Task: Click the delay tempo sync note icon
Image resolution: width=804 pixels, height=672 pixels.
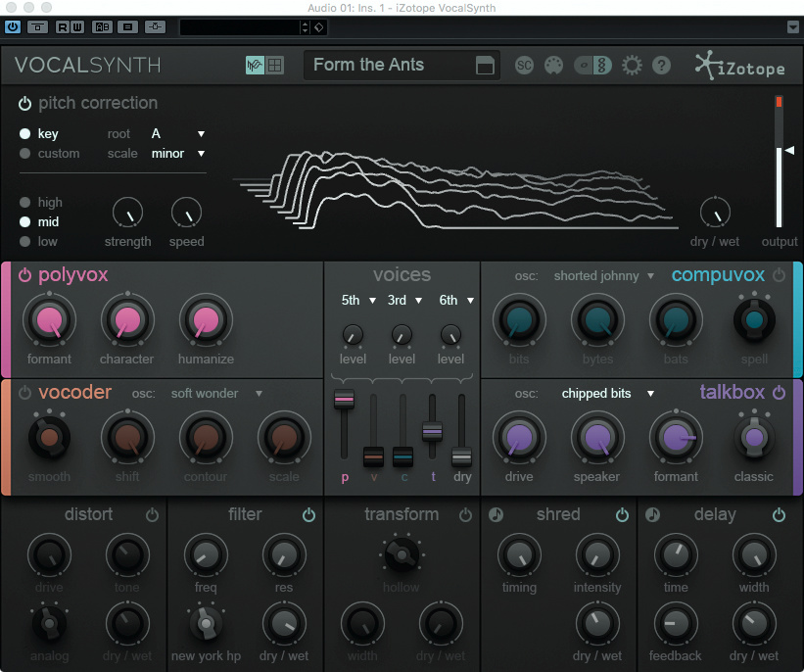Action: click(x=653, y=514)
